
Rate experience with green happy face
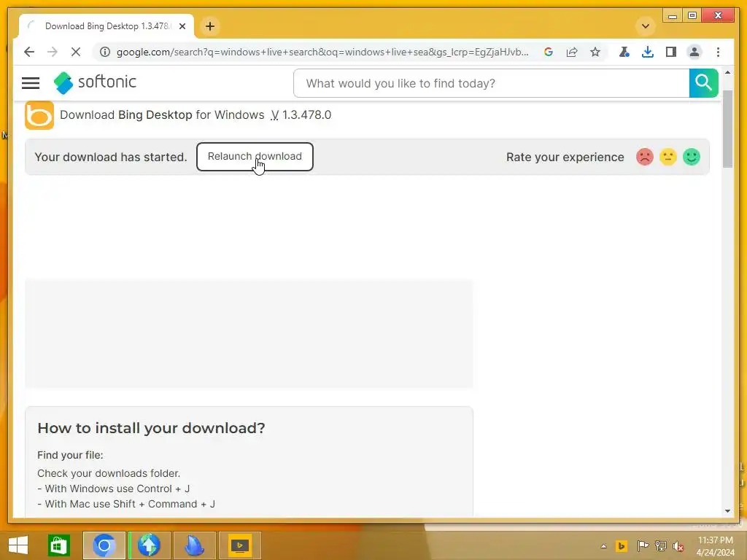(x=691, y=157)
